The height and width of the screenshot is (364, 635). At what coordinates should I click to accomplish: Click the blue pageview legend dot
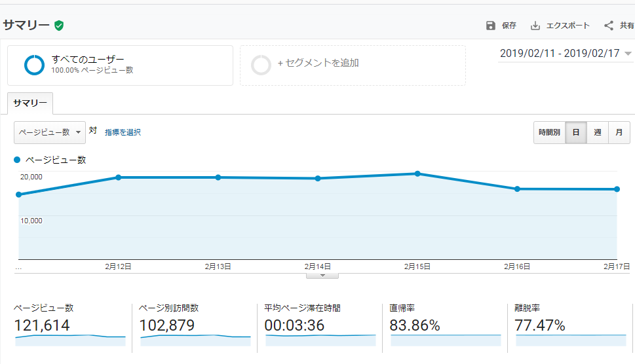click(18, 160)
